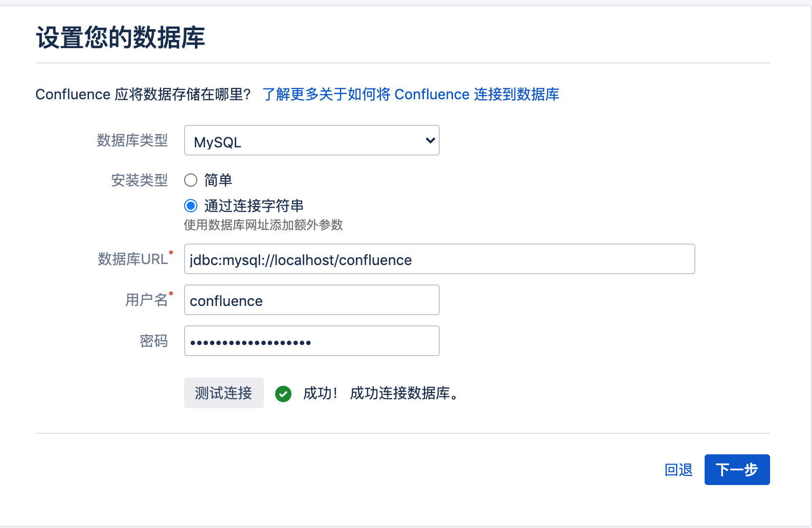The width and height of the screenshot is (812, 528).
Task: Select the 简单 install type radio button
Action: tap(191, 180)
